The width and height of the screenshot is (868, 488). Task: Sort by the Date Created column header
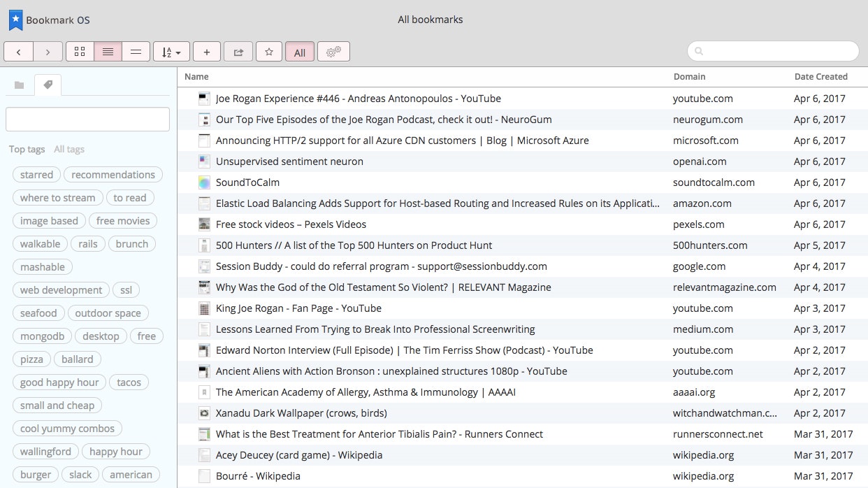(820, 76)
